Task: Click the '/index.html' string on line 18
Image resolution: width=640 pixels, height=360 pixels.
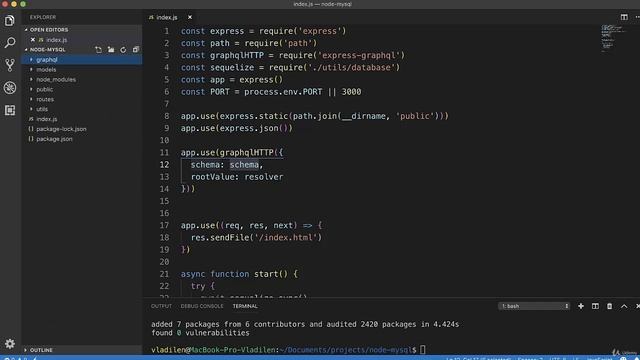Action: tap(286, 238)
